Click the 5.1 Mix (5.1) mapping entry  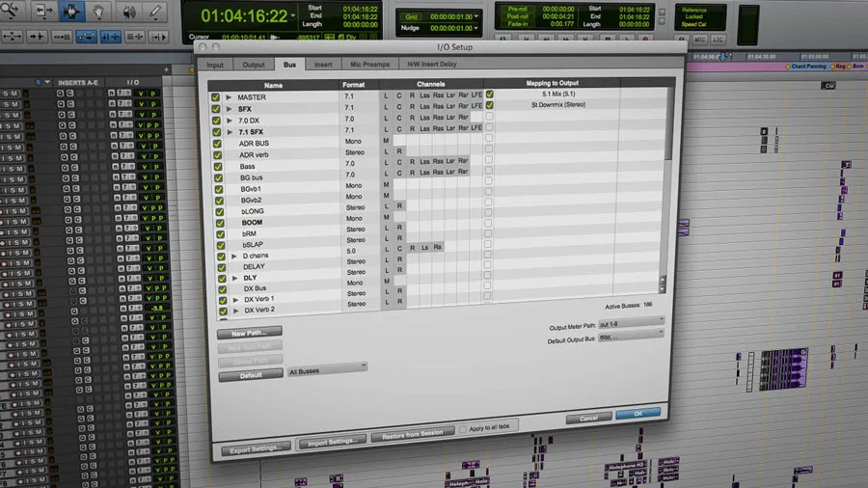[558, 95]
